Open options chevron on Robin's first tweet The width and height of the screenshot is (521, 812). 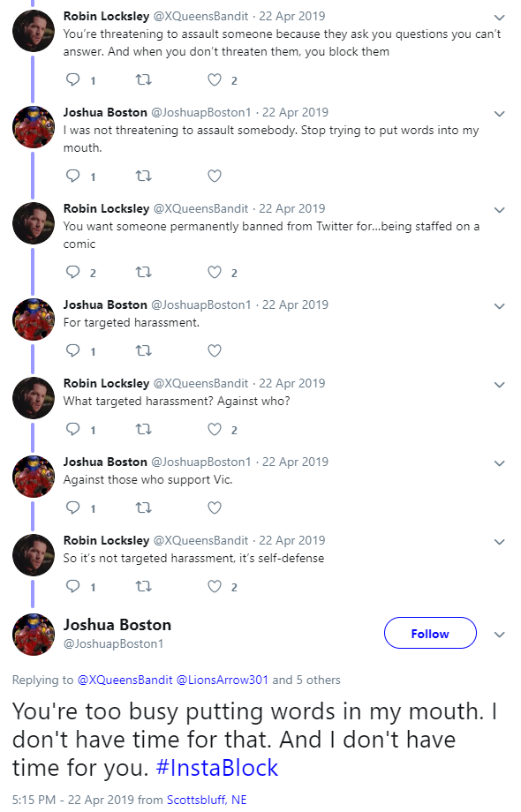coord(499,18)
